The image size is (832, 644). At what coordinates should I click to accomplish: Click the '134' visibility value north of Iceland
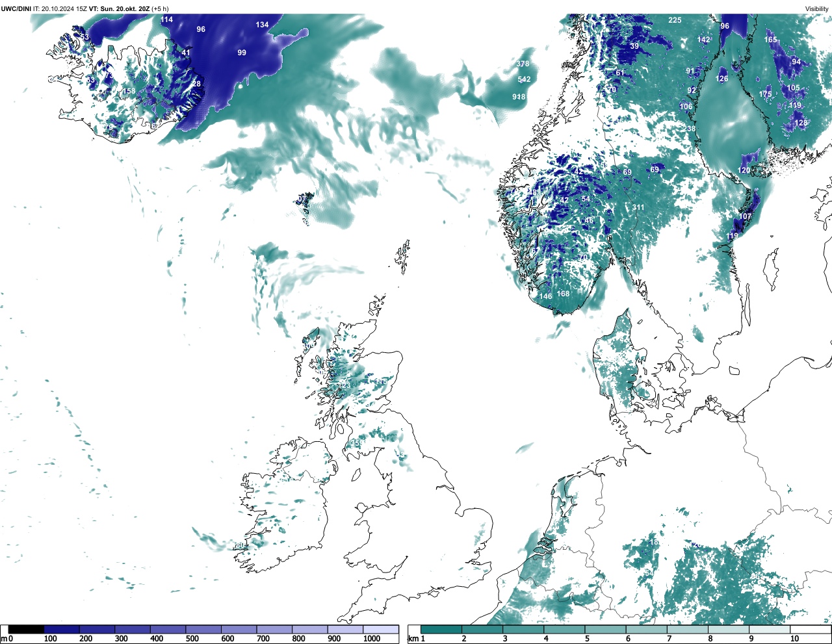point(262,25)
